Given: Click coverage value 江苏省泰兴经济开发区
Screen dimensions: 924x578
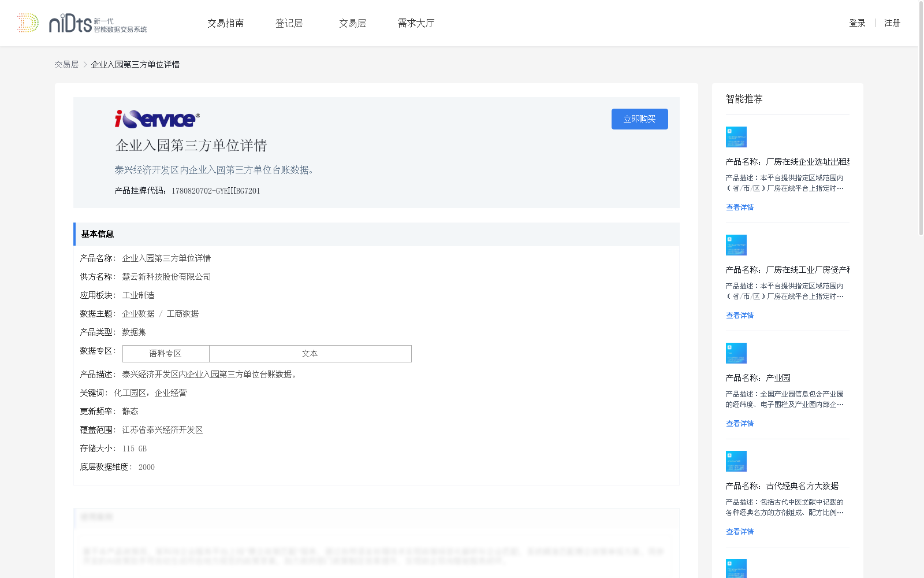Looking at the screenshot, I should [163, 430].
